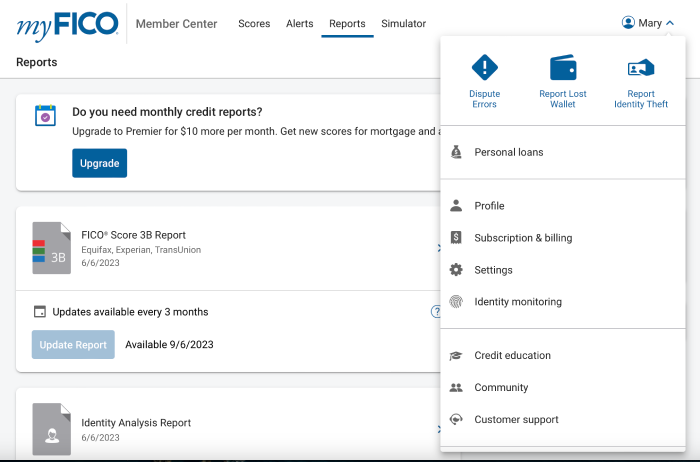Open Settings menu entry text
Viewport: 700px width, 462px height.
493,270
